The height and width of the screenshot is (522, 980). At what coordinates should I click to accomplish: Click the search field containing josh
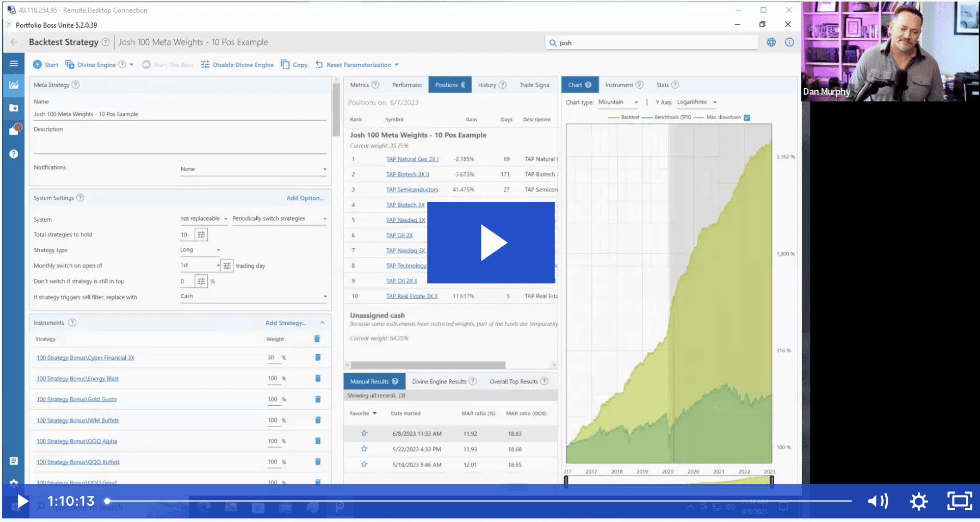click(x=652, y=43)
